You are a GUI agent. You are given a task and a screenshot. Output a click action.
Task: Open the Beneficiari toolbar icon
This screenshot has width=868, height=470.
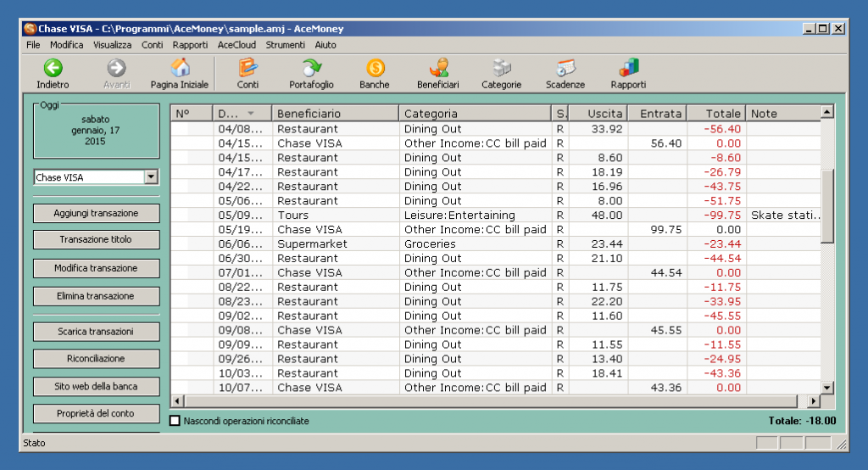click(437, 68)
